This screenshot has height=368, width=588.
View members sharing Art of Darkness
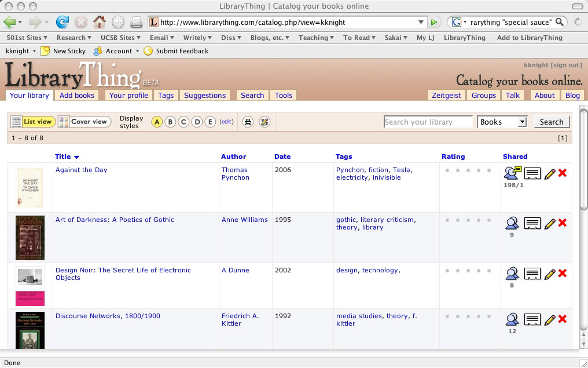512,223
